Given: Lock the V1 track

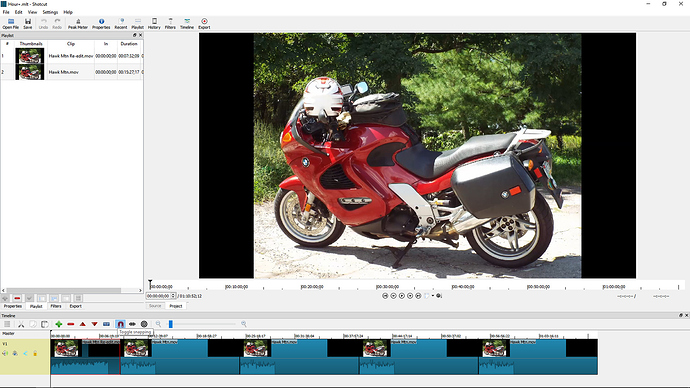Looking at the screenshot, I should 35,353.
